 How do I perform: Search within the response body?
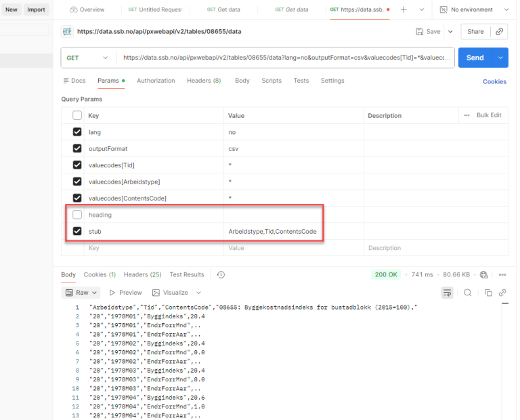[467, 293]
